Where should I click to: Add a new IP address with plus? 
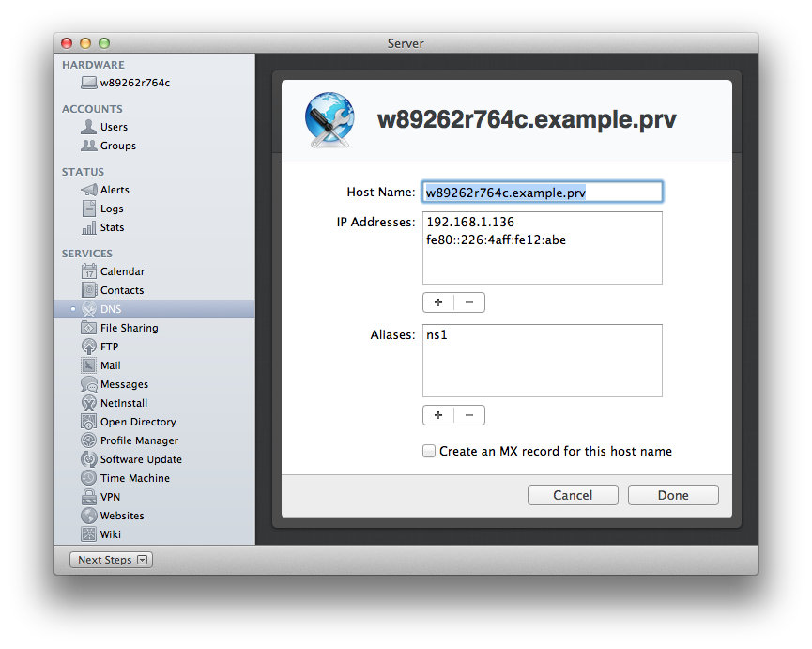(x=438, y=302)
